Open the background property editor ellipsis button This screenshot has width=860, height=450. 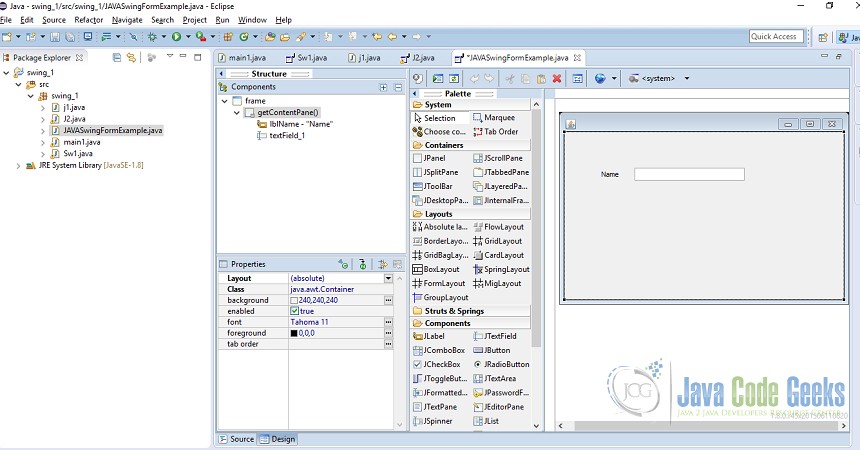tap(388, 300)
